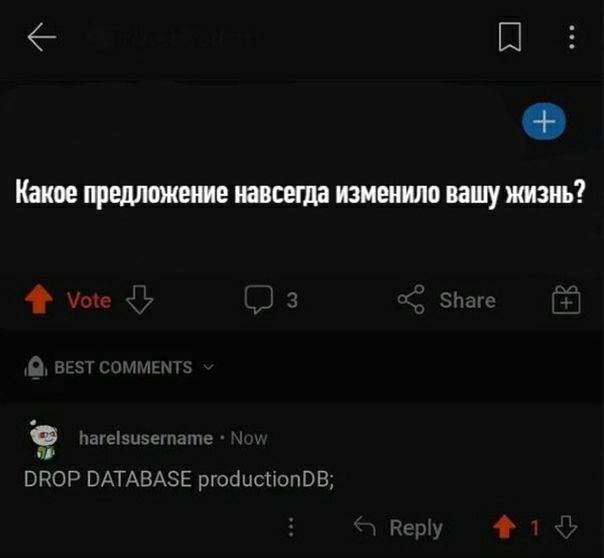The width and height of the screenshot is (604, 558).
Task: Upvote the harelsusername comment
Action: click(504, 527)
